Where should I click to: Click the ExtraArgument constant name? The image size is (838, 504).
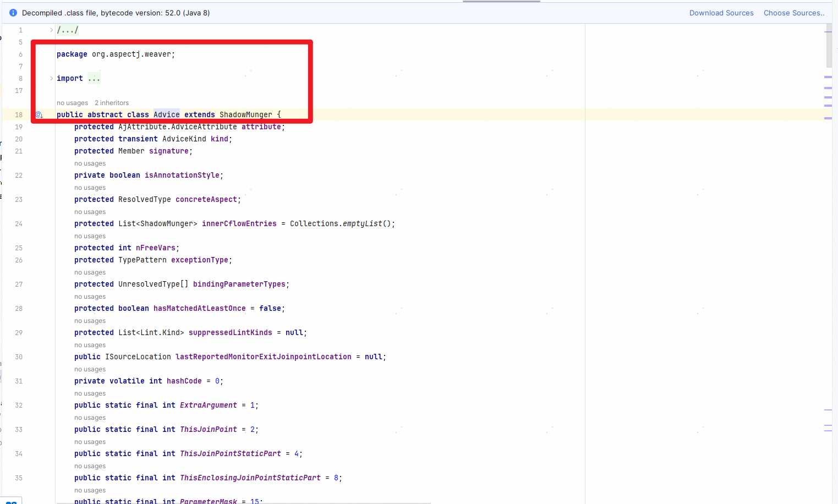coord(209,406)
